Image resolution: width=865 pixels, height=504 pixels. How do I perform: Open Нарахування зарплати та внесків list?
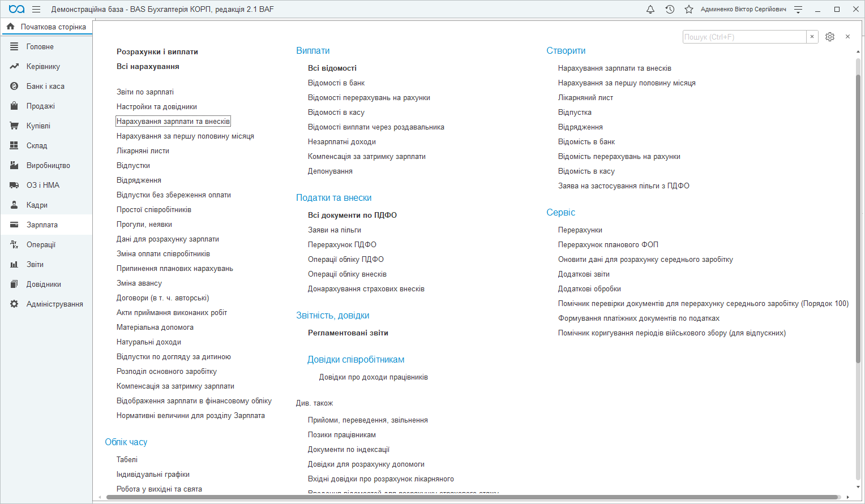click(x=173, y=121)
